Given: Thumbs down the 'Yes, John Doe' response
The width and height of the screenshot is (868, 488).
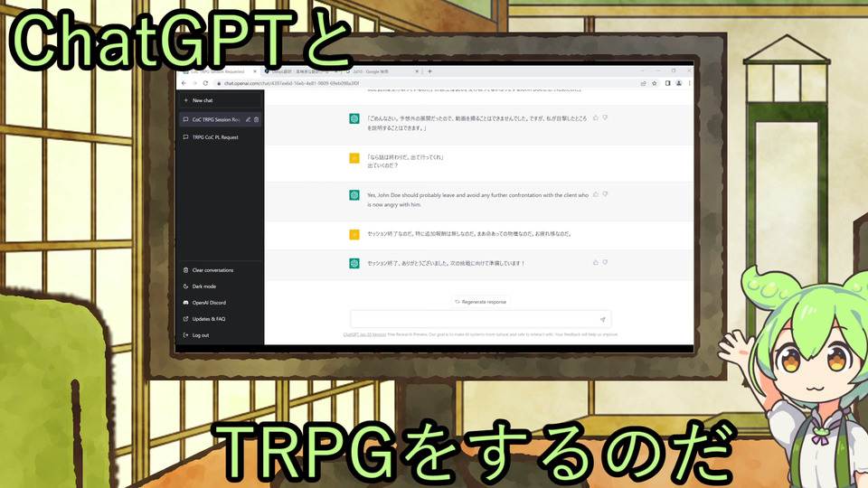Looking at the screenshot, I should click(x=605, y=194).
